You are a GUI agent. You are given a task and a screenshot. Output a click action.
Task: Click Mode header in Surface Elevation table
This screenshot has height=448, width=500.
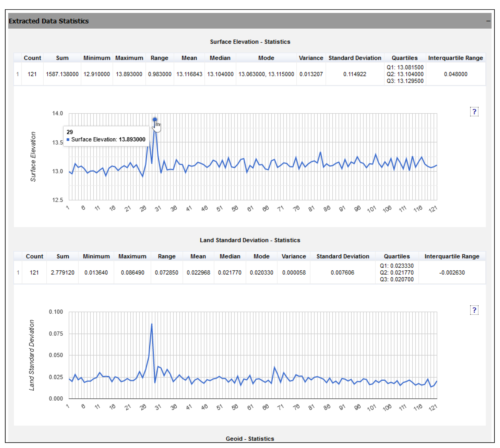[x=266, y=58]
